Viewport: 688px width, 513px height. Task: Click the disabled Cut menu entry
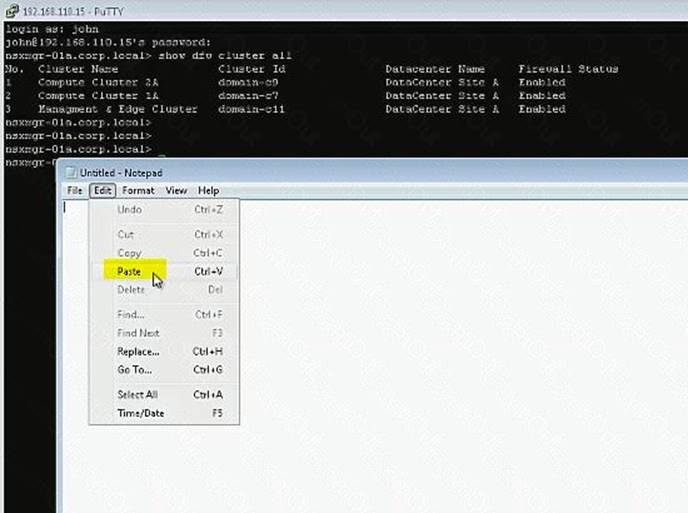126,234
